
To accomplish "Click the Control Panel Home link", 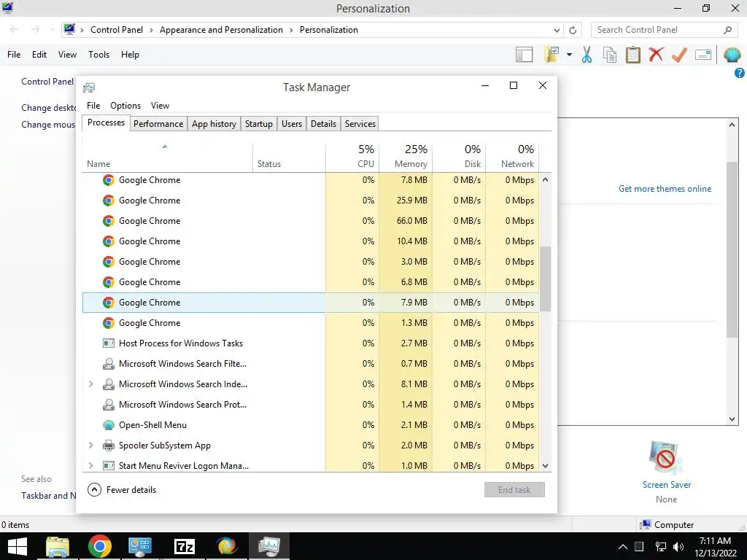I will 47,82.
